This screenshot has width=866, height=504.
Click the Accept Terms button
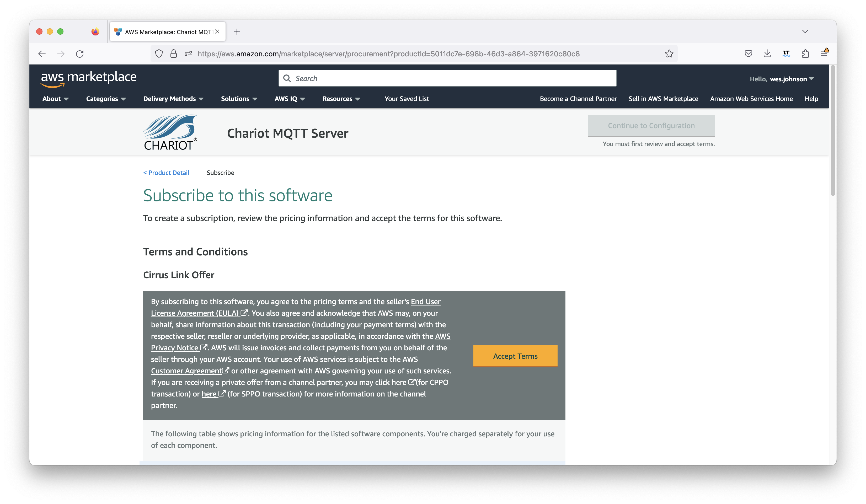tap(515, 356)
